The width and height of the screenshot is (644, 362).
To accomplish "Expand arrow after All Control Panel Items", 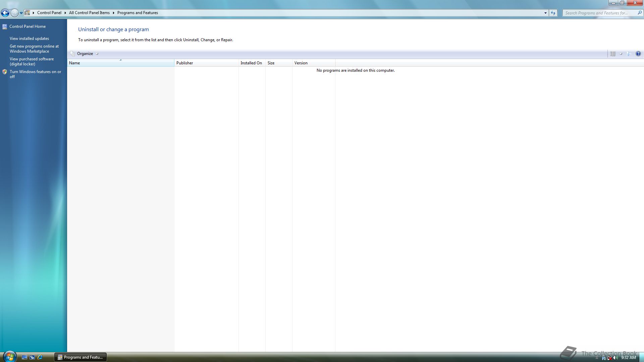I will (113, 13).
